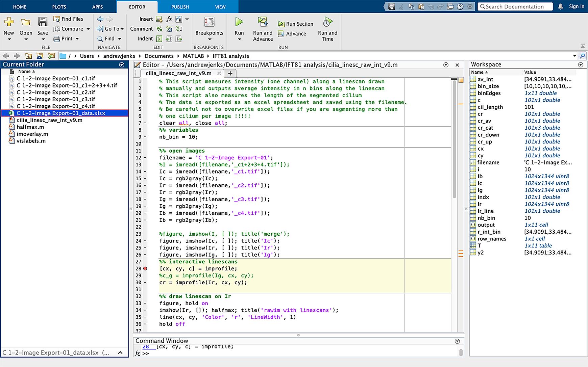Click the Insert section break icon
Screen dimensions: 588x367
[159, 19]
